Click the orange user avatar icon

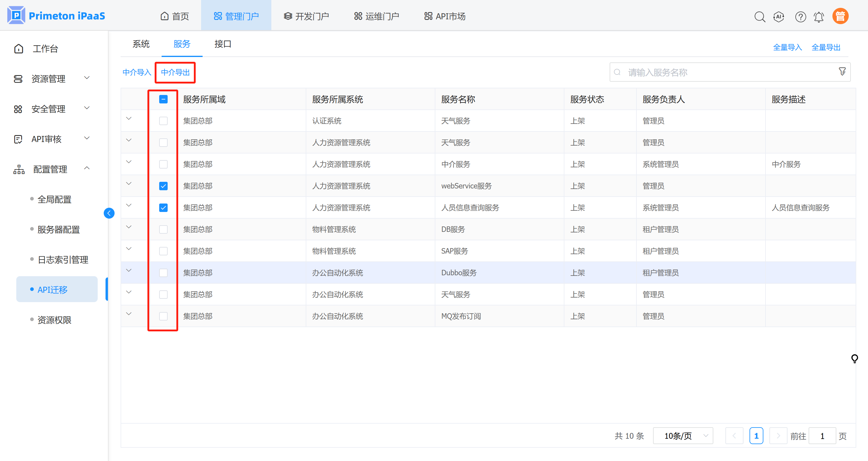click(x=840, y=16)
